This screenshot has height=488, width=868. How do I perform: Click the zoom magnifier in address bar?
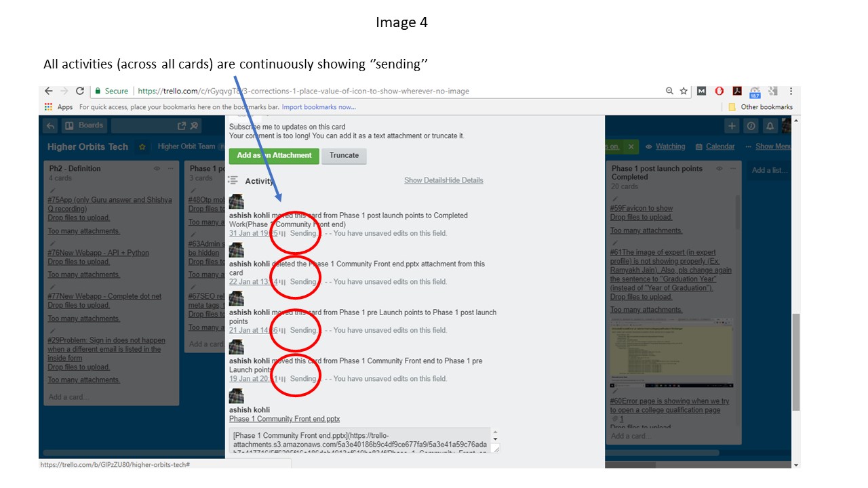coord(669,91)
